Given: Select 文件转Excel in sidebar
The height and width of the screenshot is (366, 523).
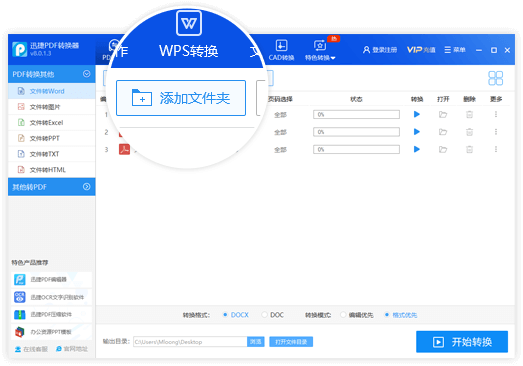Looking at the screenshot, I should [x=52, y=122].
